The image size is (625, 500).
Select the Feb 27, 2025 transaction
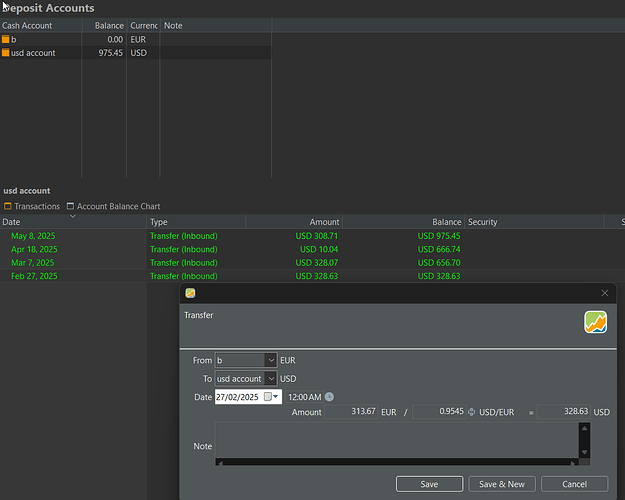click(x=312, y=276)
